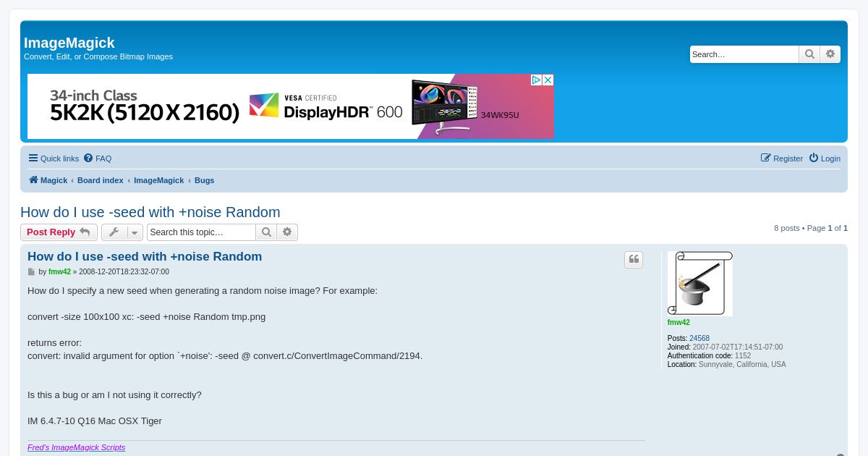Navigate to Magick home breadcrumb
Image resolution: width=868 pixels, height=456 pixels.
click(48, 180)
